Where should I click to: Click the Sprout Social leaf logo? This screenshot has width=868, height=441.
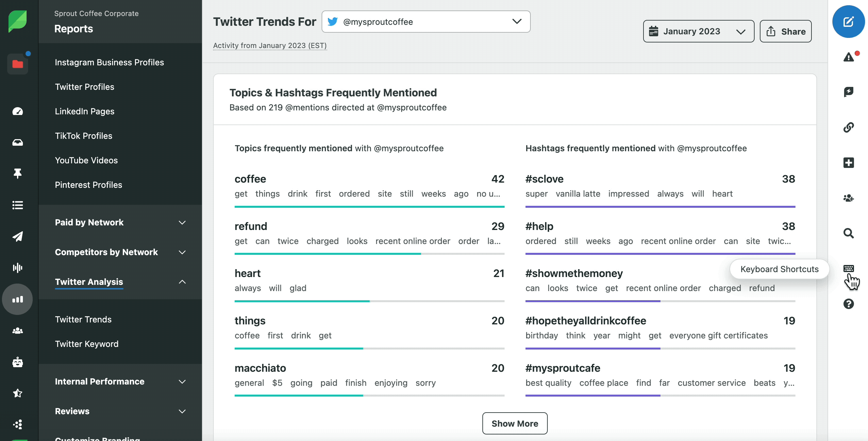click(x=18, y=21)
